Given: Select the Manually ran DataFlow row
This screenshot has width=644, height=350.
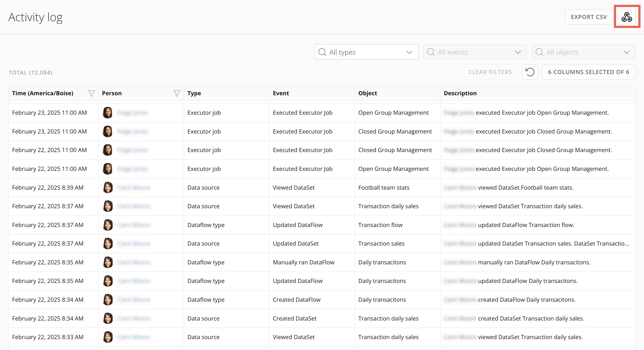Looking at the screenshot, I should click(303, 262).
